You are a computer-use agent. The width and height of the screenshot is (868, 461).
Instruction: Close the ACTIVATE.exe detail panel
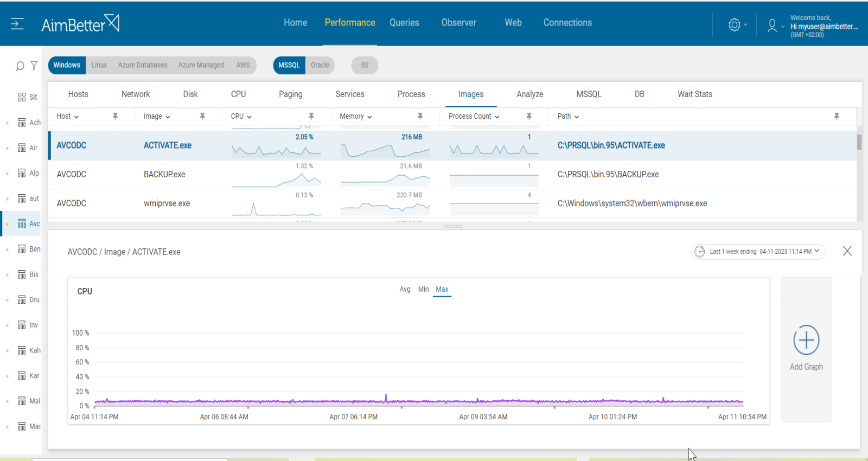tap(847, 251)
